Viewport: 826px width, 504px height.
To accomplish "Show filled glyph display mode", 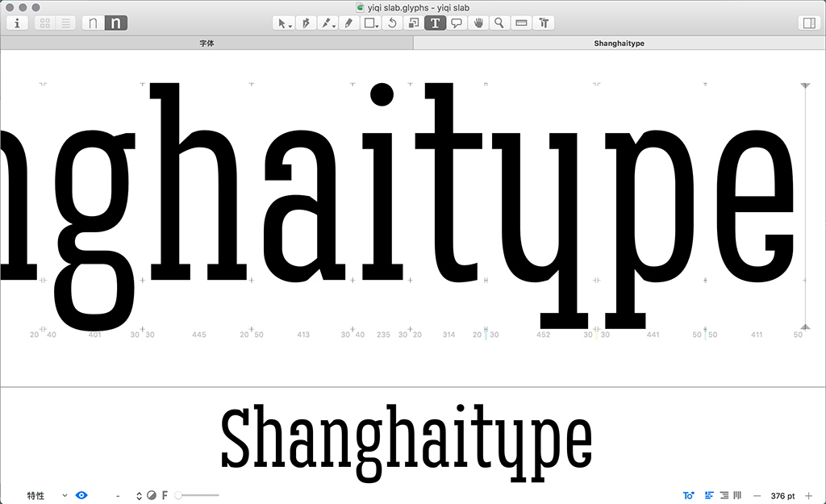I will coord(116,23).
